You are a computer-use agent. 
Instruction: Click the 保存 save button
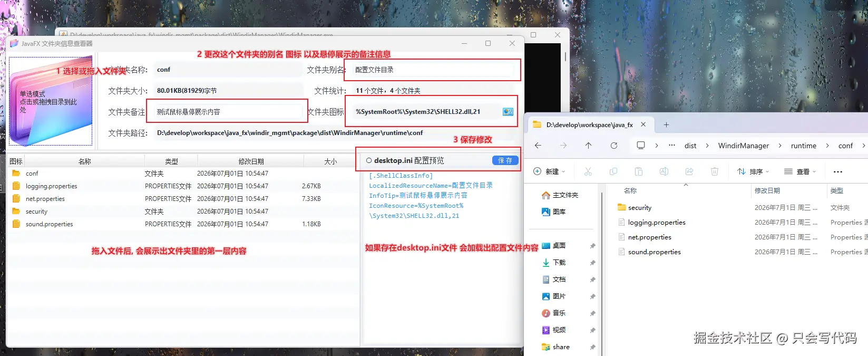coord(505,160)
